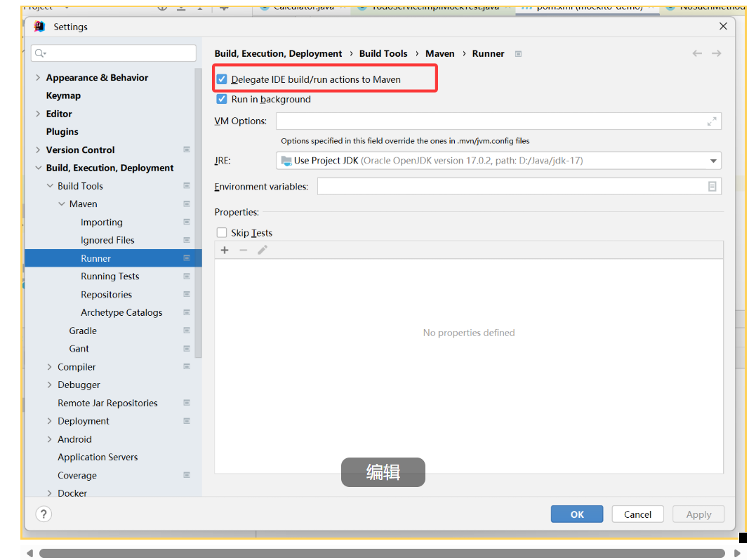Open Importing settings under Maven
Image resolution: width=756 pixels, height=560 pixels.
(102, 222)
